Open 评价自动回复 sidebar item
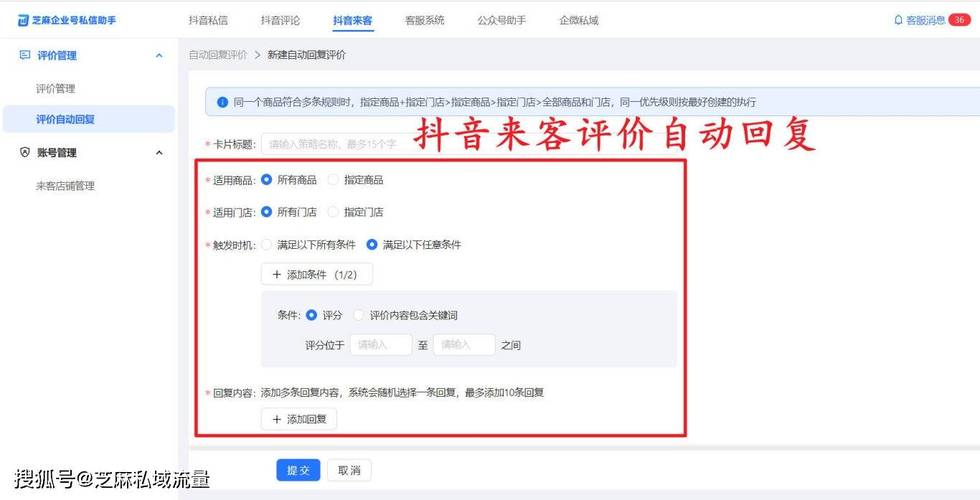This screenshot has width=980, height=500. tap(88, 119)
